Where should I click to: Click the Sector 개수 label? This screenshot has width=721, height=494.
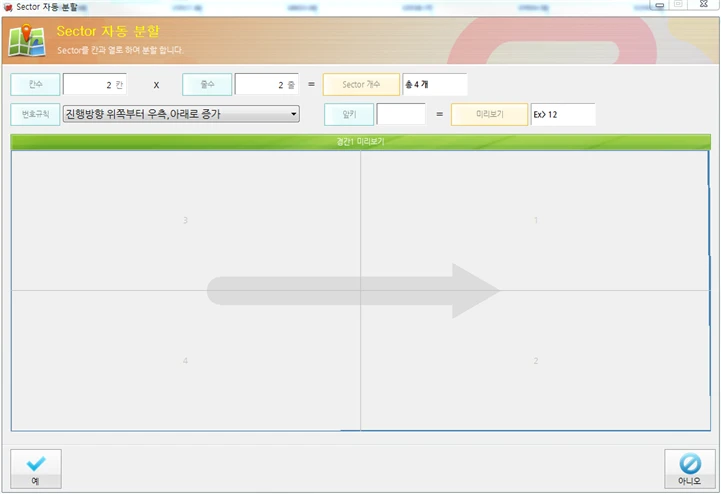361,85
